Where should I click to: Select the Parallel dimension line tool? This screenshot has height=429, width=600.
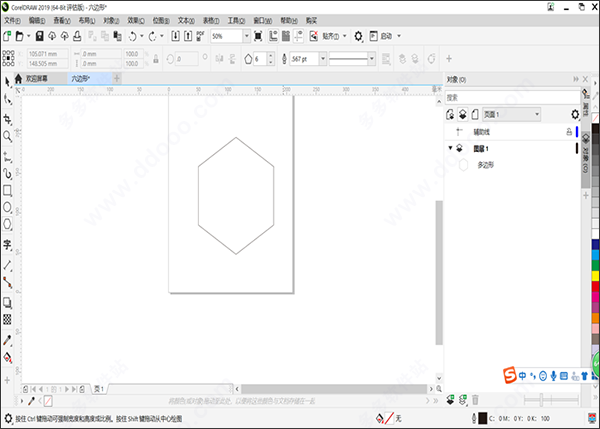click(7, 265)
